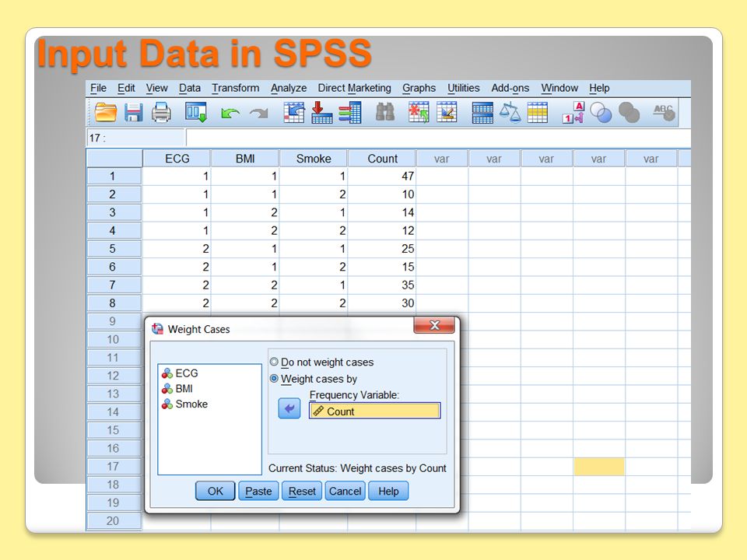Click the highlighted yellow cell in row 17

click(x=599, y=466)
